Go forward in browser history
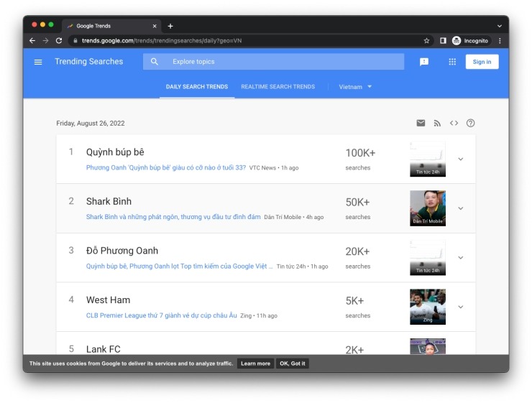This screenshot has width=532, height=403. [45, 41]
